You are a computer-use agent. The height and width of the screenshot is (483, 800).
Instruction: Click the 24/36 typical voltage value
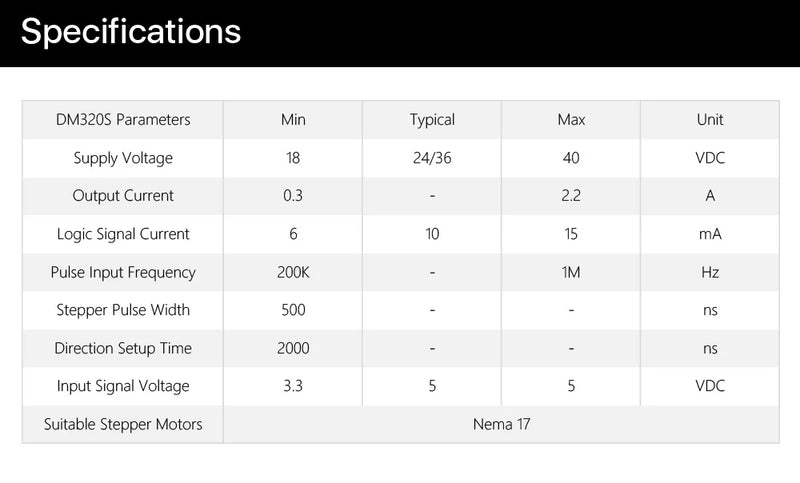pos(432,158)
